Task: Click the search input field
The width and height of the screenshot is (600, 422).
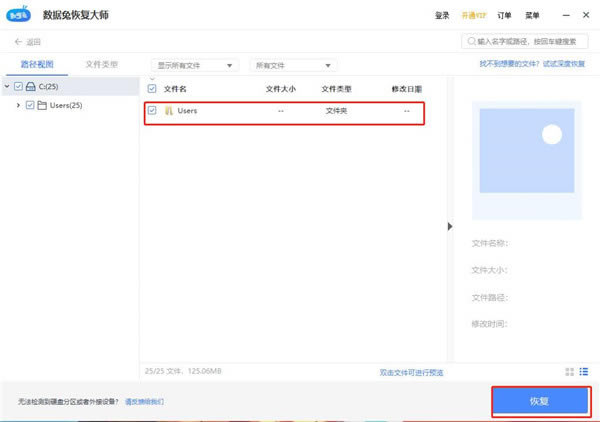Action: click(x=525, y=41)
